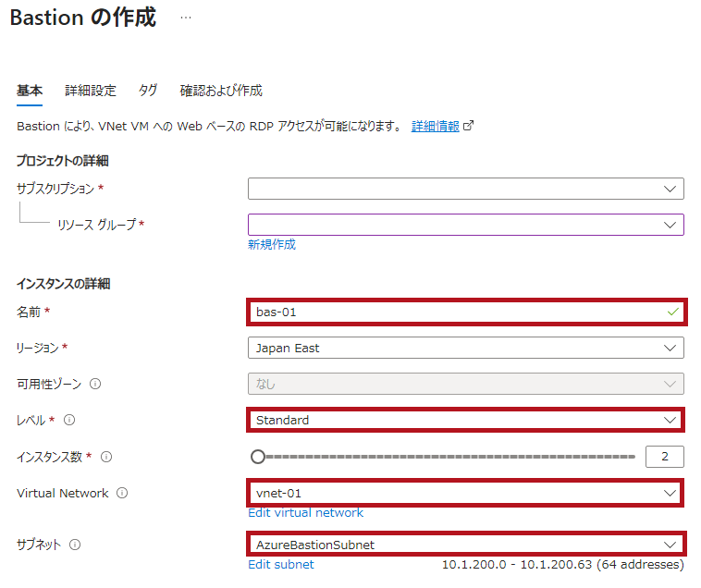
Task: Click 新規作成 under resource group
Action: [x=272, y=244]
